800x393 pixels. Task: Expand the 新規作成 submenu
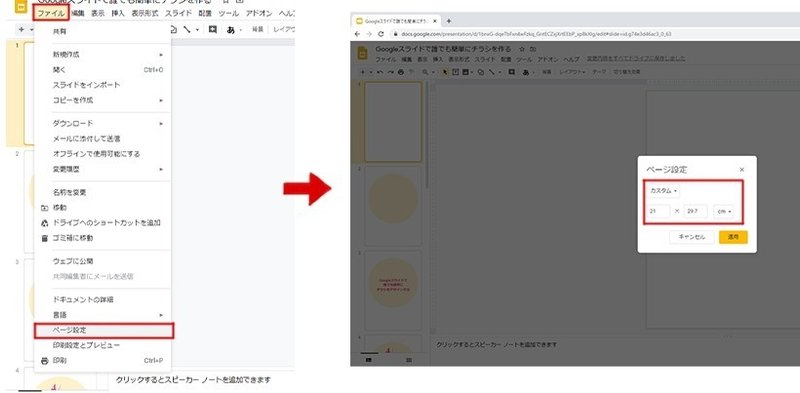[x=103, y=55]
